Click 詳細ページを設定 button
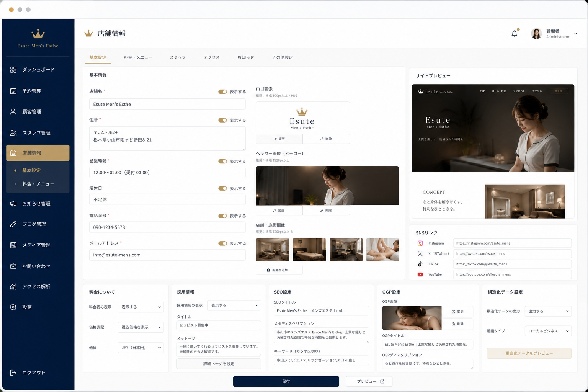The height and width of the screenshot is (392, 588). tap(219, 364)
